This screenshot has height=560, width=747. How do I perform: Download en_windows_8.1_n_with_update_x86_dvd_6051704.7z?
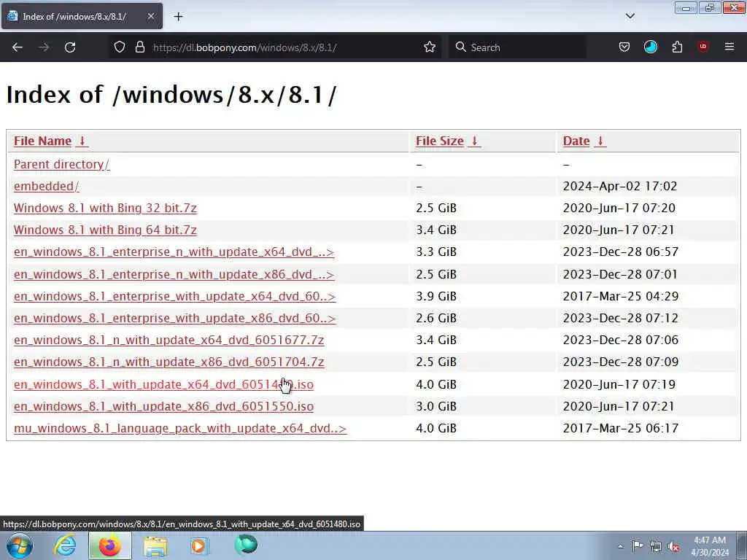point(169,362)
